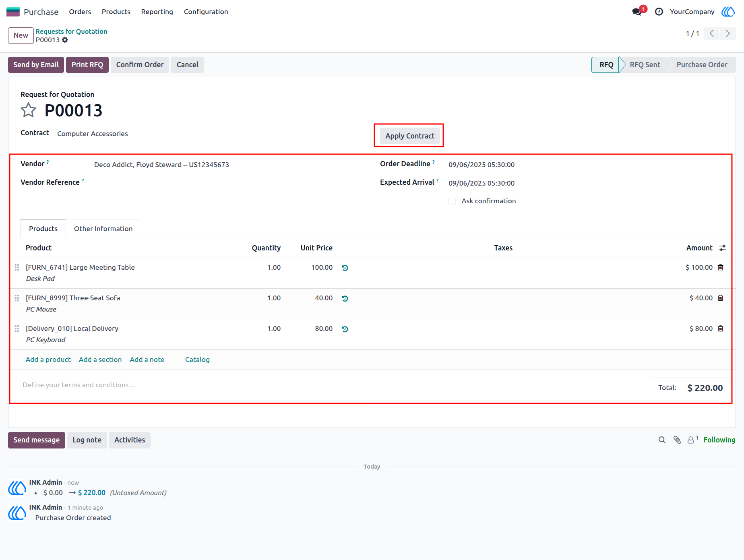Search chatter messages with the magnifier
The height and width of the screenshot is (560, 744).
point(662,440)
